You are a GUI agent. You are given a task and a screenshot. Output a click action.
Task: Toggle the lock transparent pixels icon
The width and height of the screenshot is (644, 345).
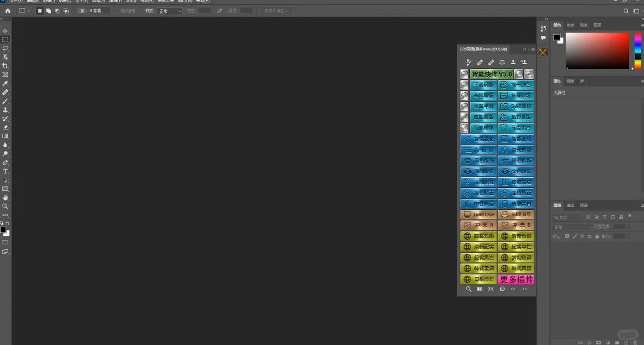[x=567, y=236]
